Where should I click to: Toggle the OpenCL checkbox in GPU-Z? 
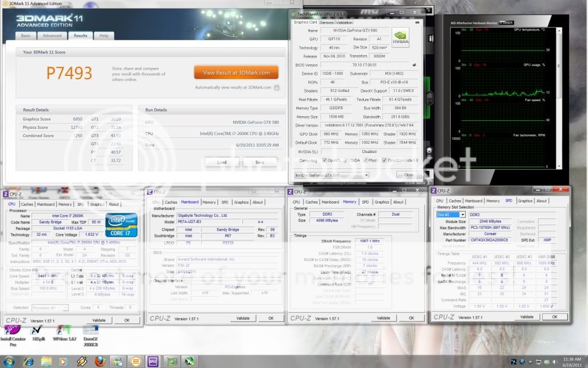pyautogui.click(x=324, y=160)
